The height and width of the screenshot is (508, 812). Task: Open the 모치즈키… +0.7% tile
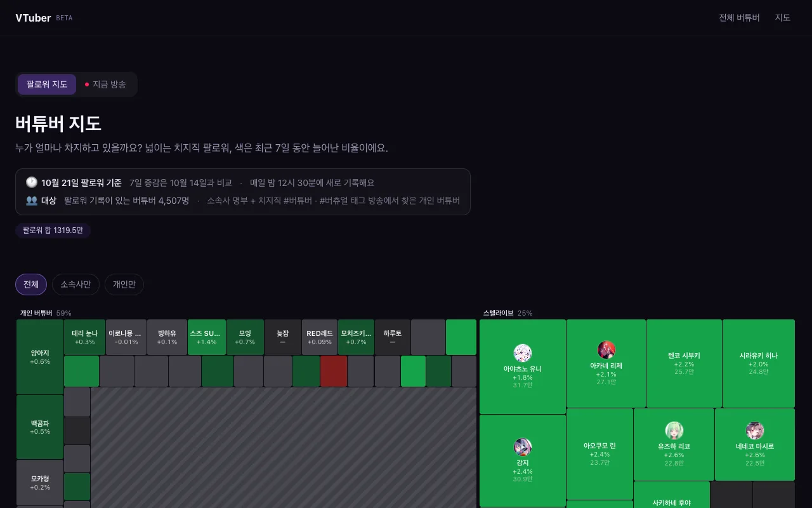click(357, 337)
